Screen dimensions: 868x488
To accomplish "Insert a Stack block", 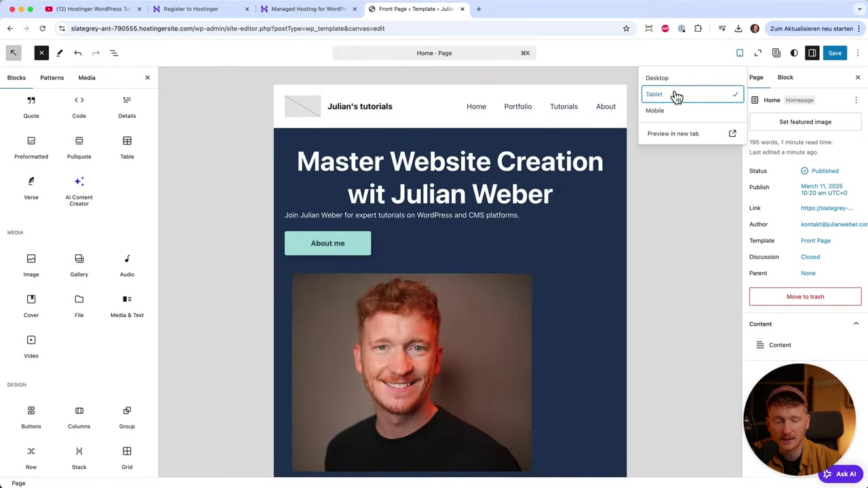I will click(x=79, y=458).
